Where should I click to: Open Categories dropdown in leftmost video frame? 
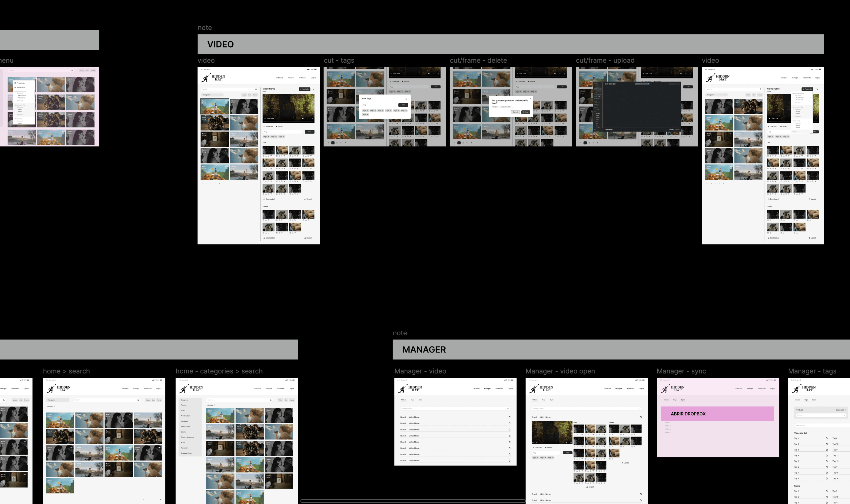click(212, 95)
